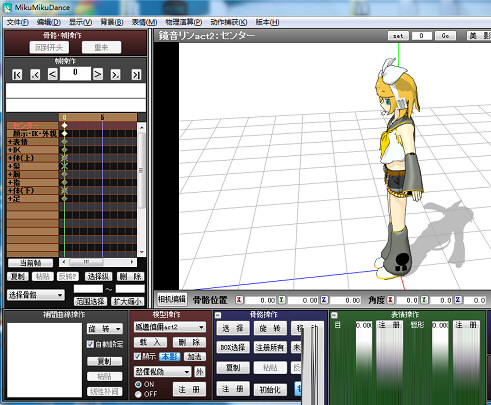Select the 体(上) row keyframe marker
This screenshot has height=405, width=491.
pyautogui.click(x=64, y=158)
